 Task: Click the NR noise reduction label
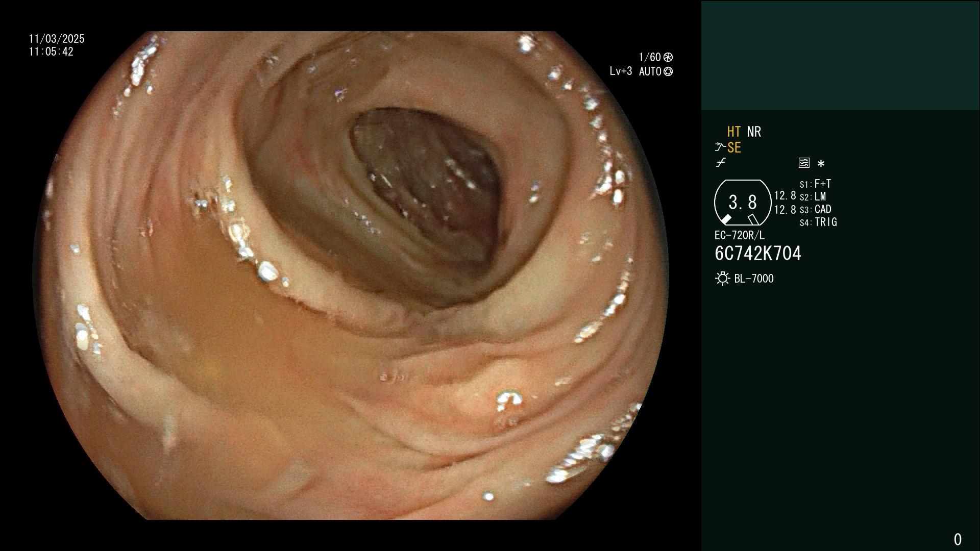(x=754, y=132)
